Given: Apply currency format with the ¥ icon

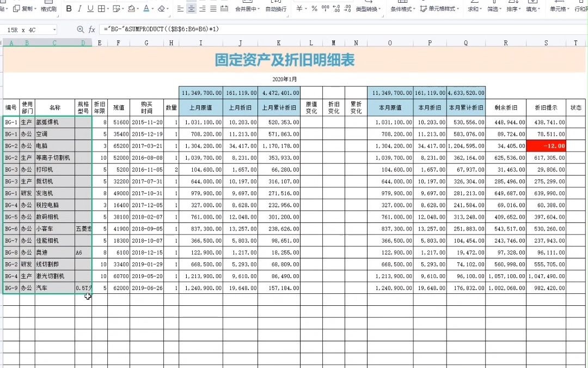Looking at the screenshot, I should point(298,8).
